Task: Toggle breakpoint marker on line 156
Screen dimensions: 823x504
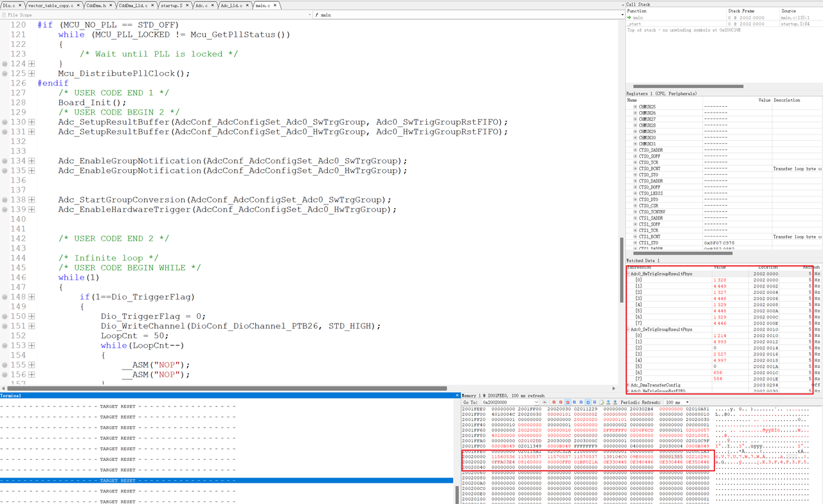Action: (x=5, y=375)
